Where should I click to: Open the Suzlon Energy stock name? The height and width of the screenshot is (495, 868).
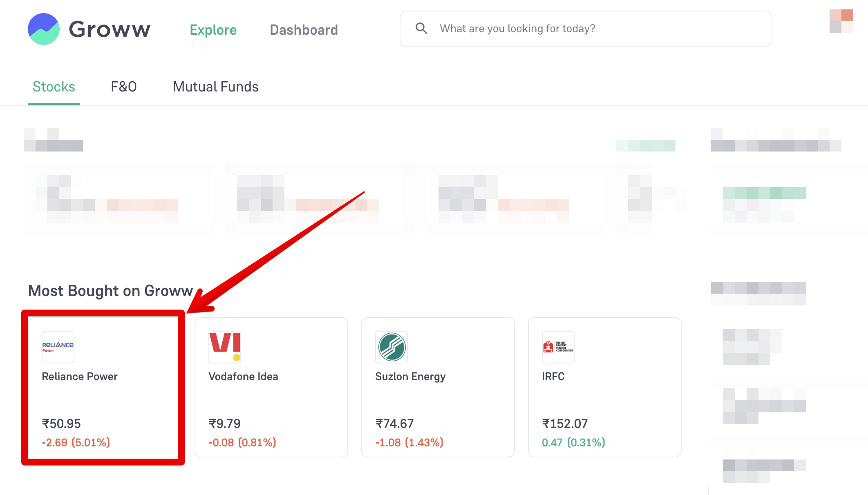coord(410,377)
